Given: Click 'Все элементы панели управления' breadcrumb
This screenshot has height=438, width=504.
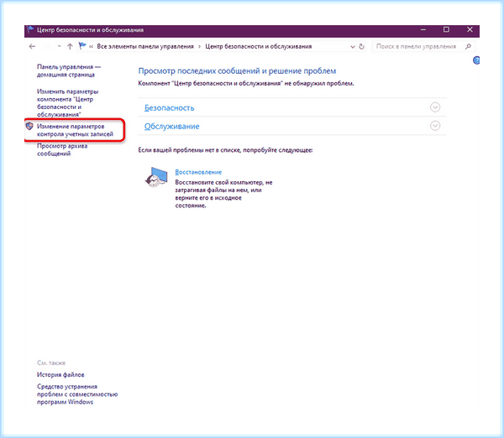Looking at the screenshot, I should click(145, 46).
